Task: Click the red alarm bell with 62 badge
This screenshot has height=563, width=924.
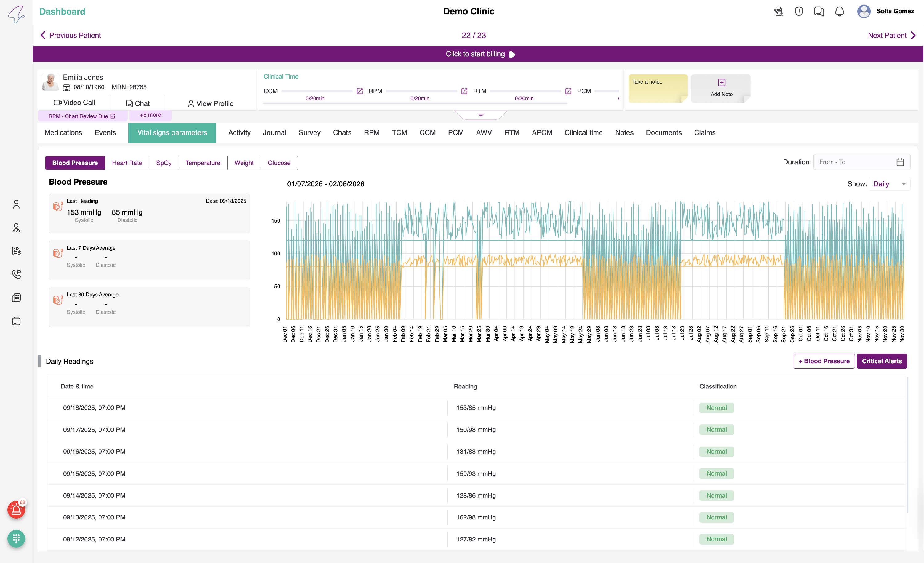Action: [16, 510]
